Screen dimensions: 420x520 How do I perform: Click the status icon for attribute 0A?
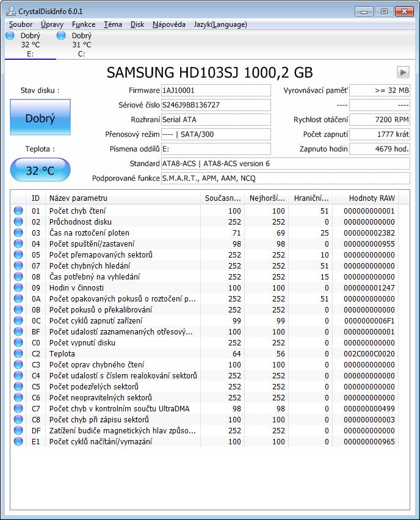coord(18,298)
